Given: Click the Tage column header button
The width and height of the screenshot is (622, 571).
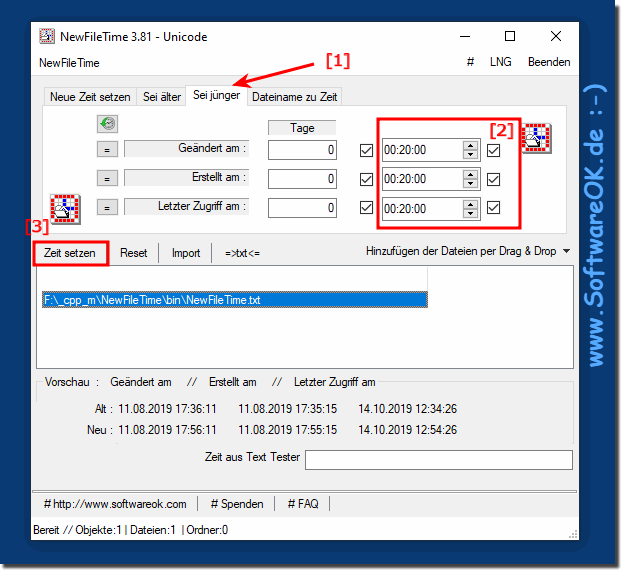Looking at the screenshot, I should [x=302, y=128].
